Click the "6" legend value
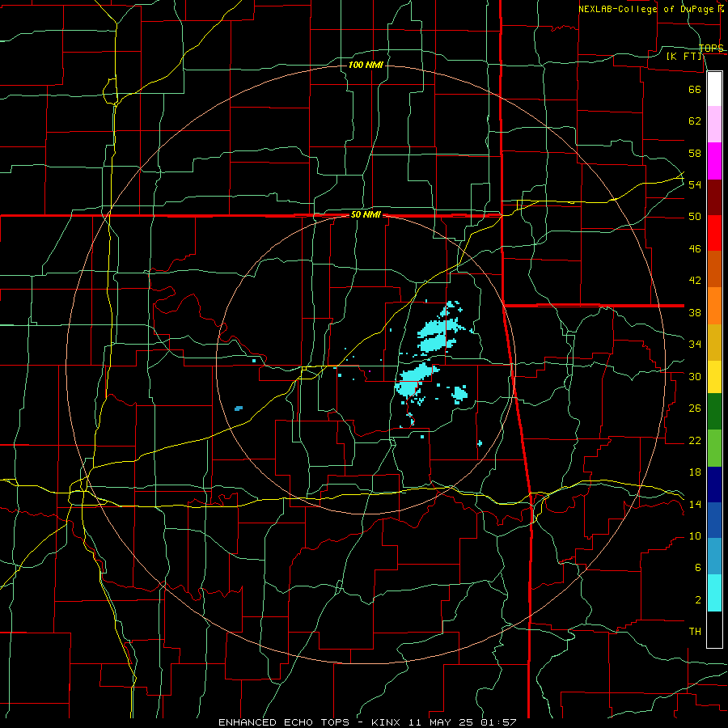The image size is (728, 728). 697,568
